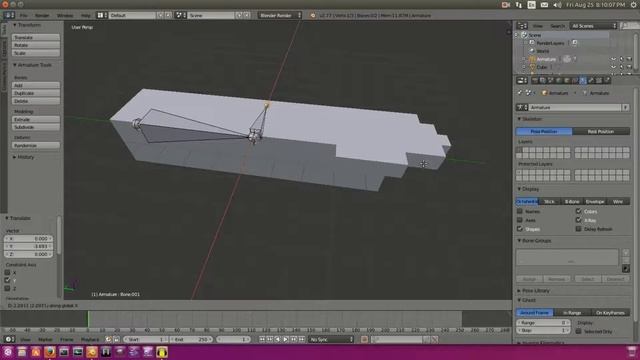Select the Armature Data properties tab icon

click(x=582, y=80)
